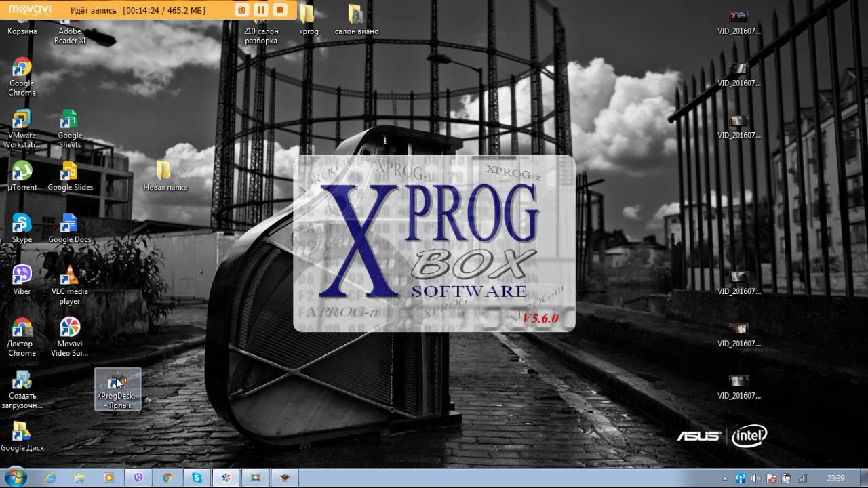Select the VMware Workstation shortcut
868x488 pixels.
pyautogui.click(x=22, y=129)
